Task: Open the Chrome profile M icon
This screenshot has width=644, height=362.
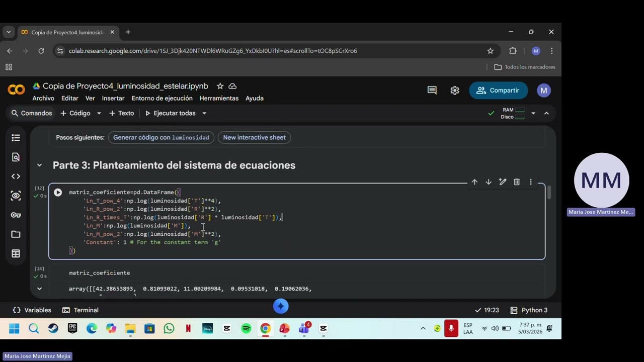Action: pos(536,51)
